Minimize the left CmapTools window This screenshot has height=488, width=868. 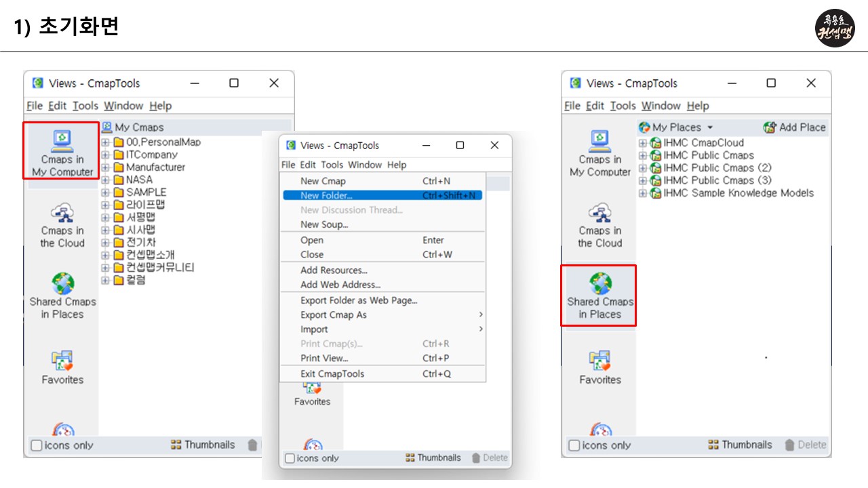[x=195, y=83]
